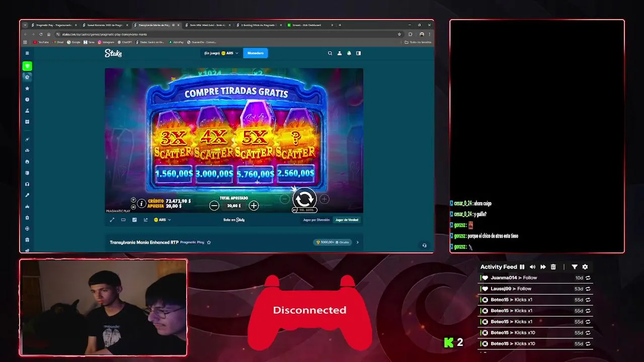Click the webcam feed thumbnail

click(103, 308)
